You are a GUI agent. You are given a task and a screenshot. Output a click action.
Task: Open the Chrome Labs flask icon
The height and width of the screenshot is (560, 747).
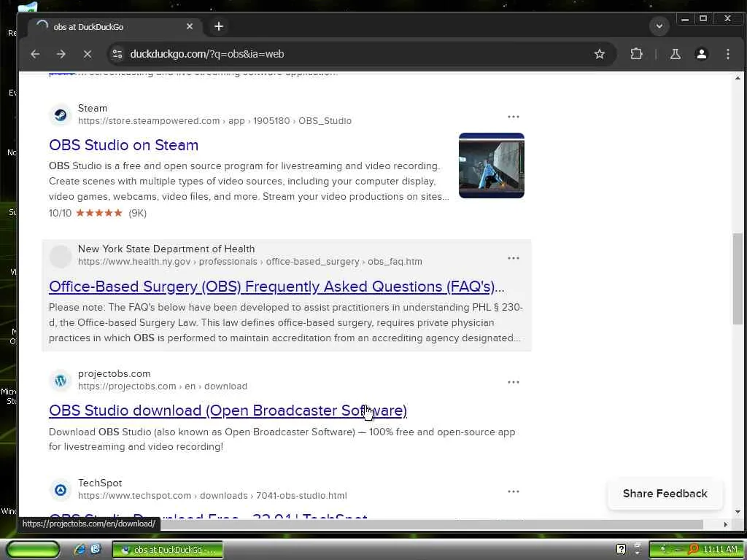[x=675, y=54]
